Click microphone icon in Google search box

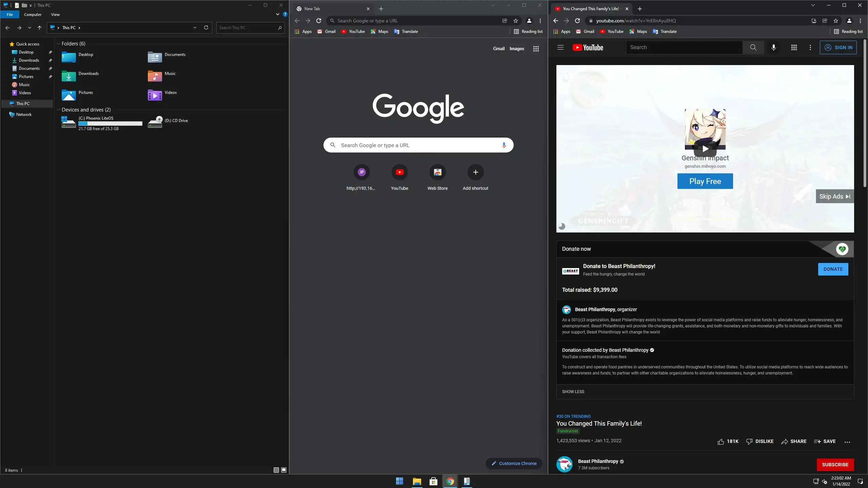click(x=504, y=145)
